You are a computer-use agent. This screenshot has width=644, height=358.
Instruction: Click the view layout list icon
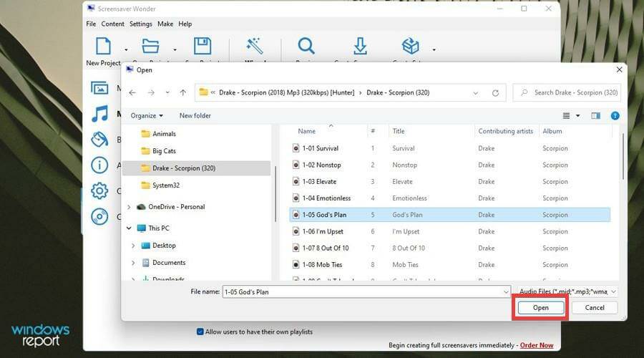566,116
